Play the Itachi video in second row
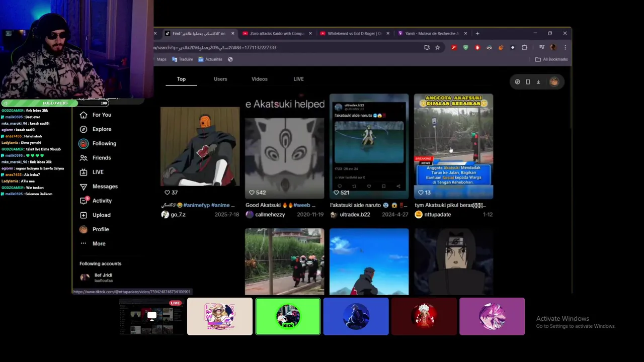Image resolution: width=644 pixels, height=362 pixels. pyautogui.click(x=454, y=261)
